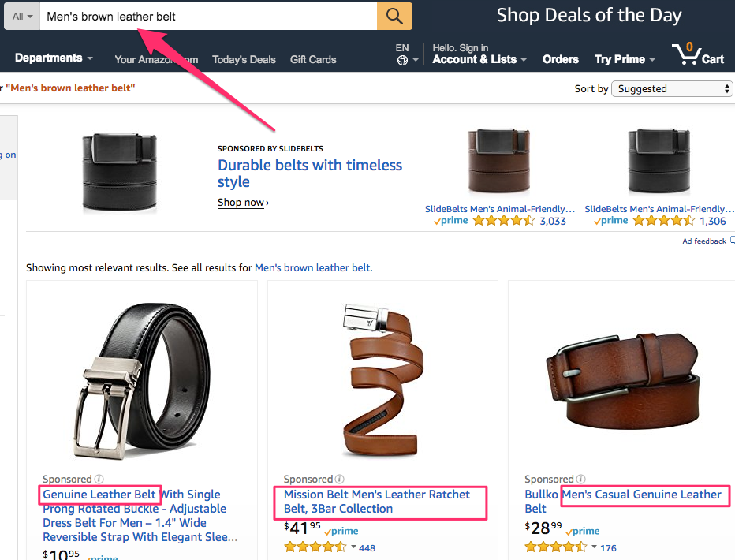This screenshot has width=735, height=560.
Task: Expand the Departments menu
Action: point(54,58)
